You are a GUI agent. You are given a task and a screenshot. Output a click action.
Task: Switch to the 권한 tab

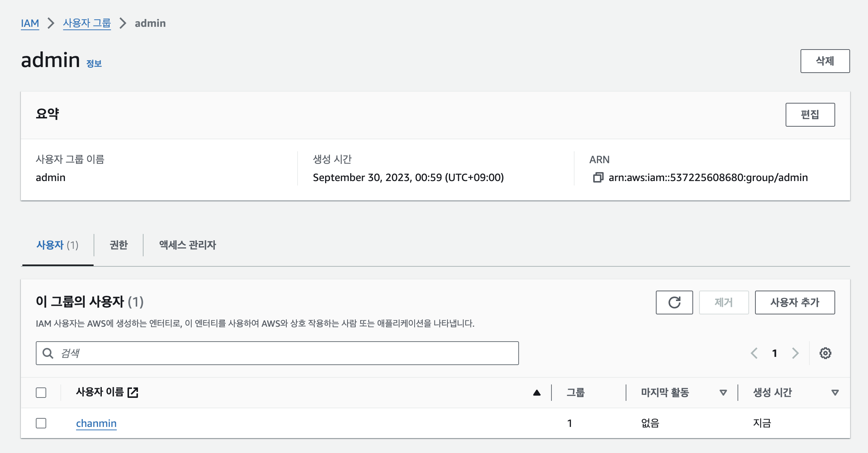pos(119,245)
